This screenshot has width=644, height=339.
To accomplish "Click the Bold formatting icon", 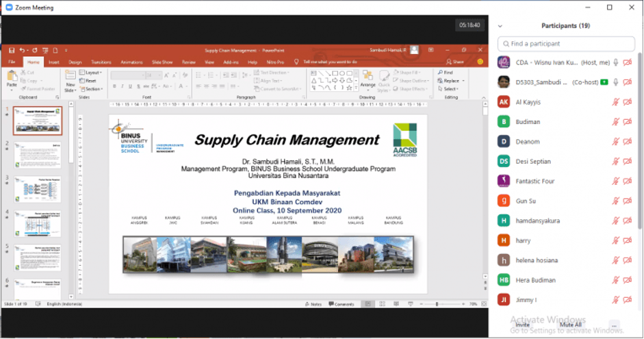I will [114, 86].
